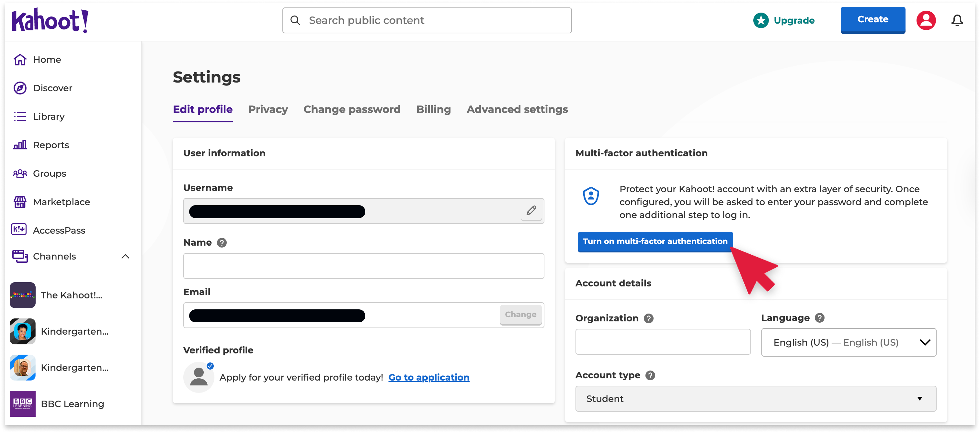This screenshot has height=433, width=980.
Task: Click the Name help question mark
Action: tap(222, 242)
